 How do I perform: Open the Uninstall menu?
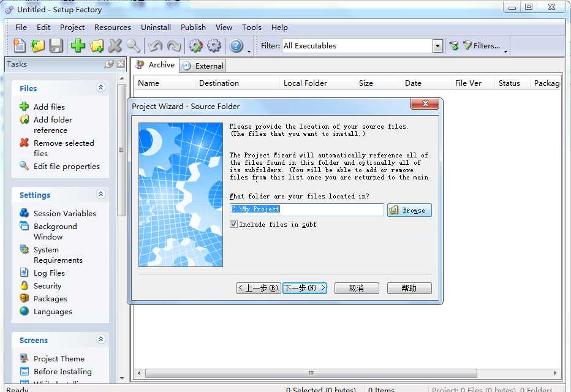(x=156, y=28)
